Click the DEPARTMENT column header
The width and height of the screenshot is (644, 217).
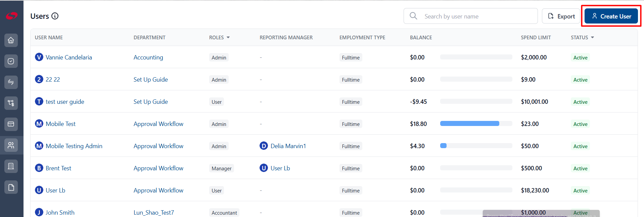pyautogui.click(x=149, y=37)
